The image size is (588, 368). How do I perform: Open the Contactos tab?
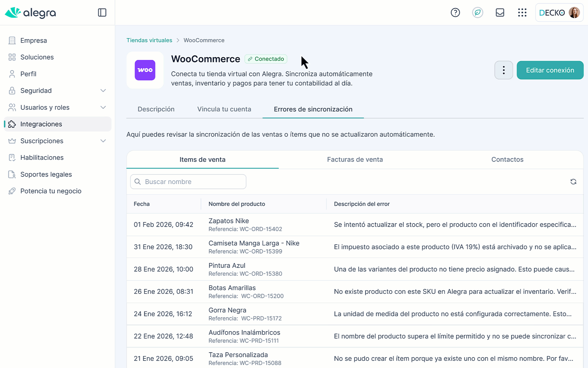pyautogui.click(x=507, y=159)
